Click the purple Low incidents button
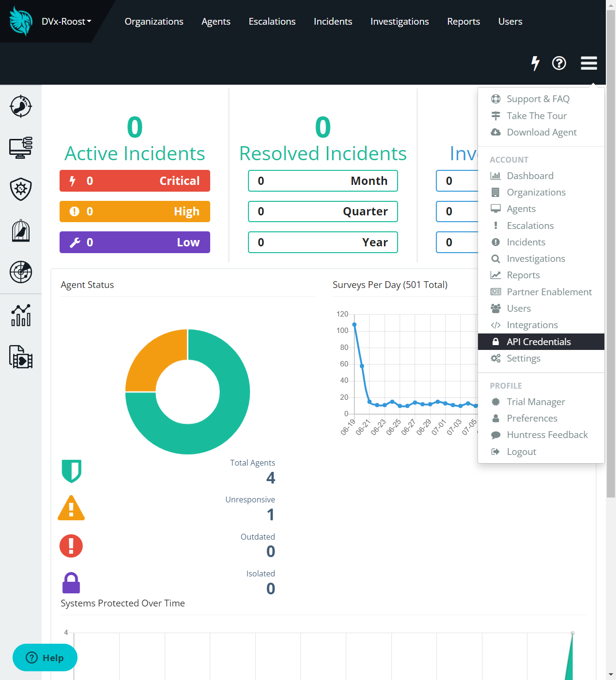This screenshot has width=616, height=680. [x=135, y=242]
